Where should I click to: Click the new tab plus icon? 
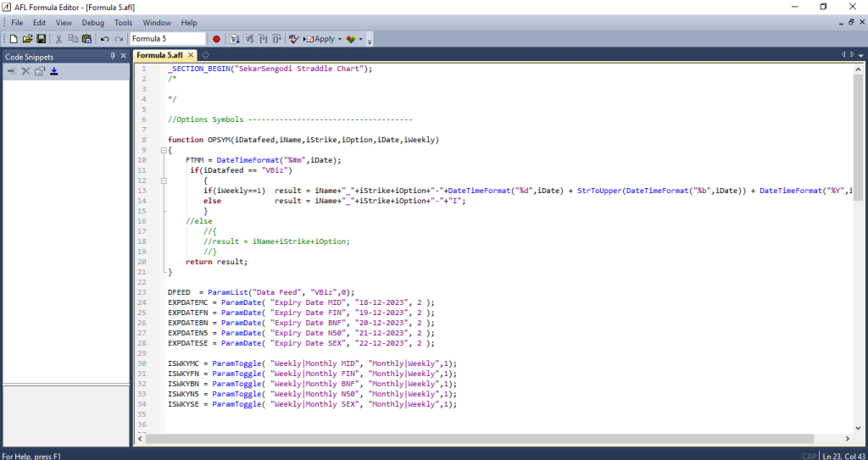[205, 55]
